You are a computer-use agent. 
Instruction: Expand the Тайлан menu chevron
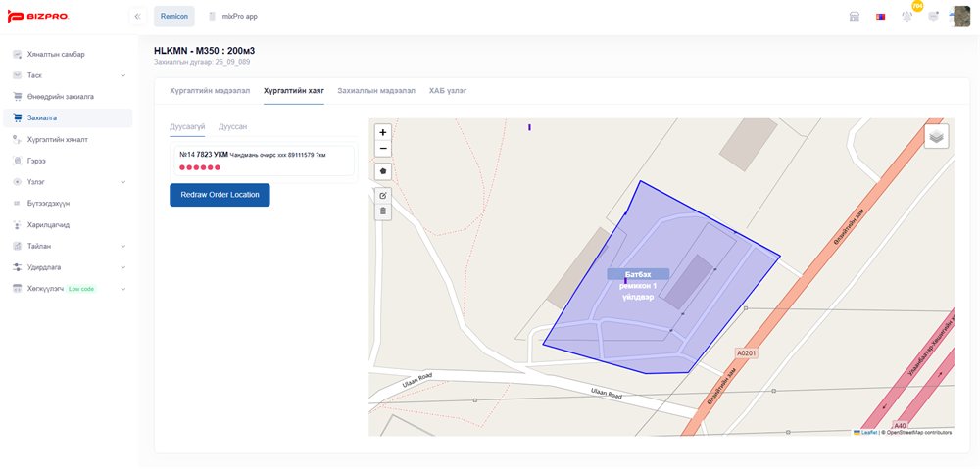pyautogui.click(x=123, y=246)
